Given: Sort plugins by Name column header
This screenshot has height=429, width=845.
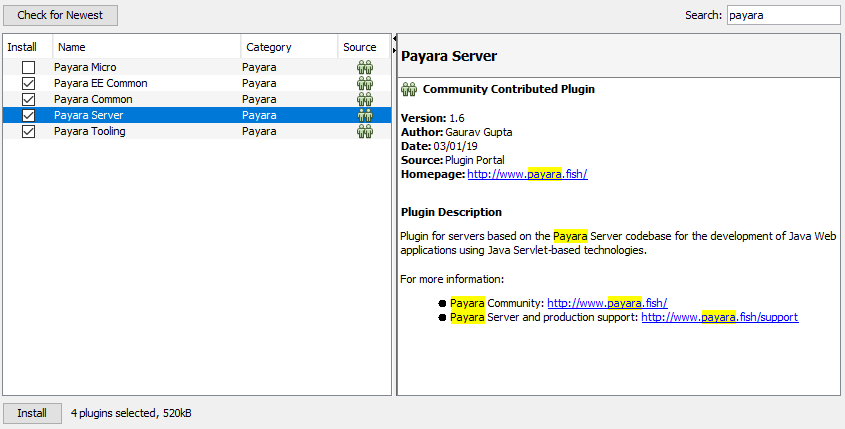Looking at the screenshot, I should pyautogui.click(x=146, y=47).
